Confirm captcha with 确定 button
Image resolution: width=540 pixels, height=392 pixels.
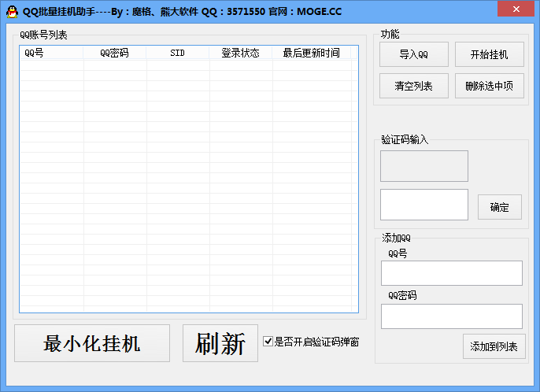(499, 207)
